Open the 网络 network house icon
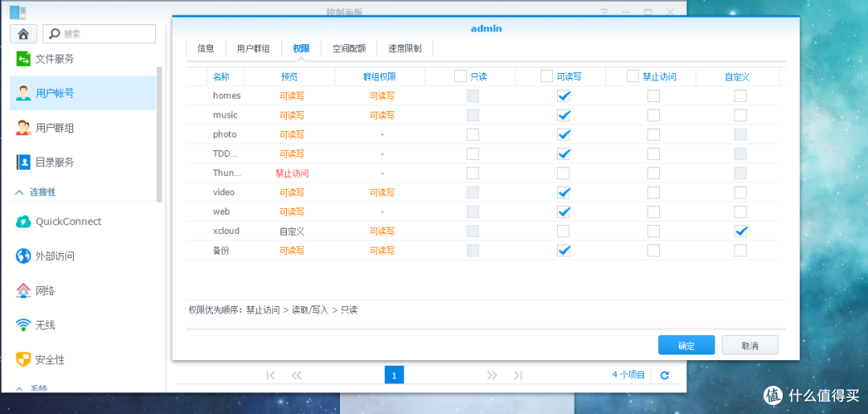This screenshot has height=414, width=868. click(23, 290)
